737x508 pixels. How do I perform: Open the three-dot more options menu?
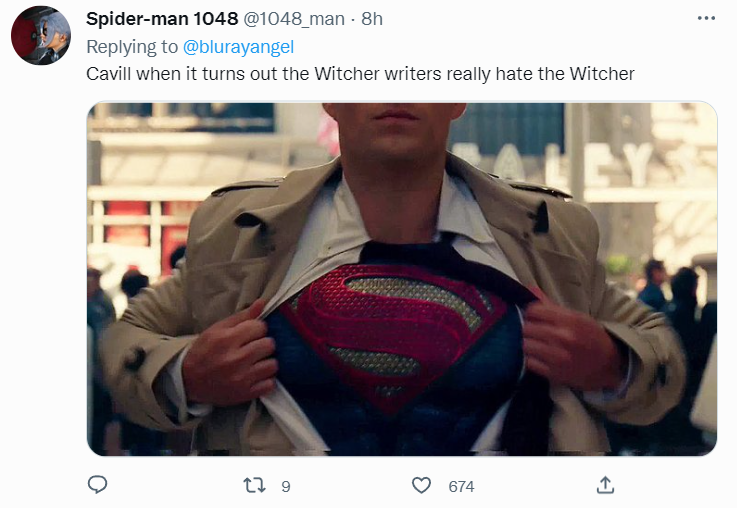(706, 18)
